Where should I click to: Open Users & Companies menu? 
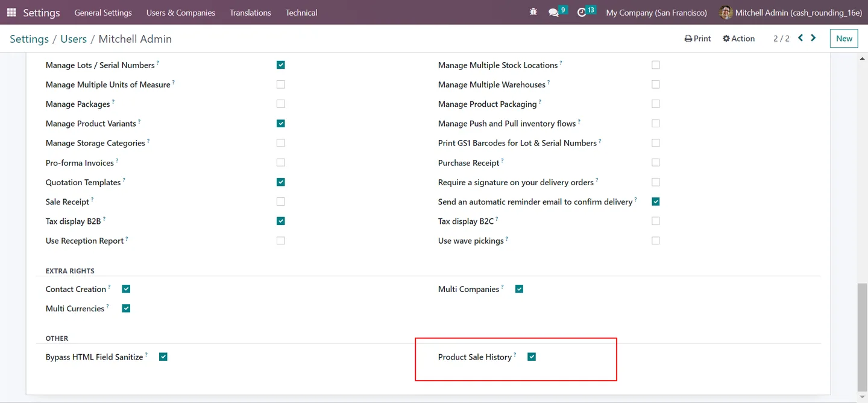tap(181, 12)
